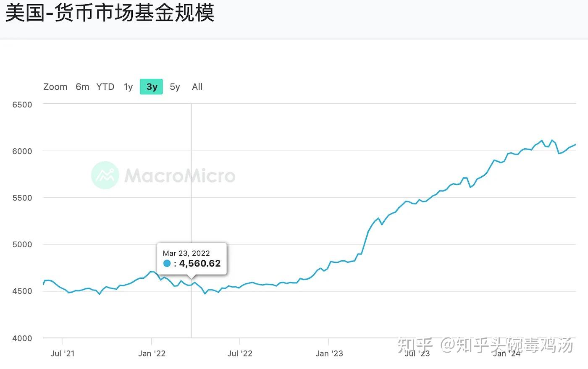Click the Mar 23, 2022 tooltip date
Viewport: 588px width, 369px height.
[x=186, y=253]
